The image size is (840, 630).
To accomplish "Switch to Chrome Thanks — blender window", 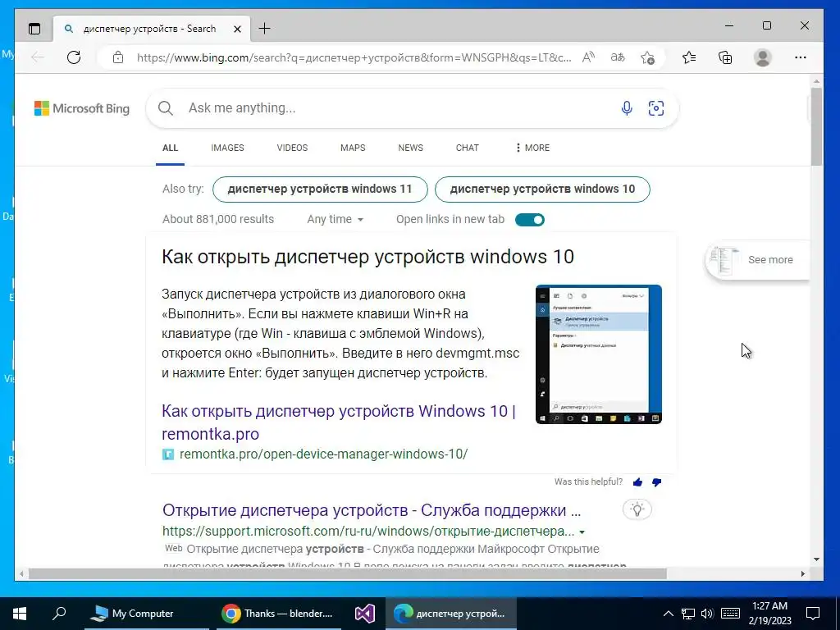I will pyautogui.click(x=279, y=614).
